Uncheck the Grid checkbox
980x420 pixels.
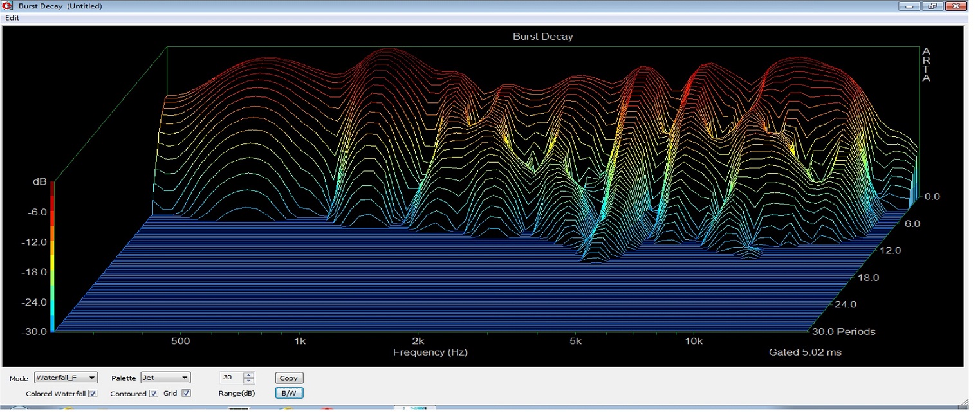[186, 393]
